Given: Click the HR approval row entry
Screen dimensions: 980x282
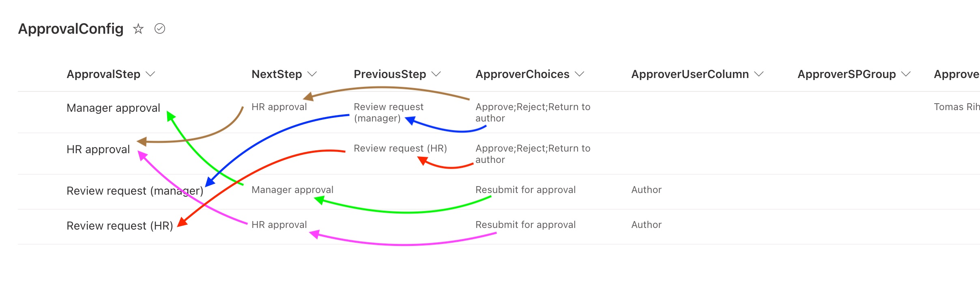Looking at the screenshot, I should [x=99, y=149].
